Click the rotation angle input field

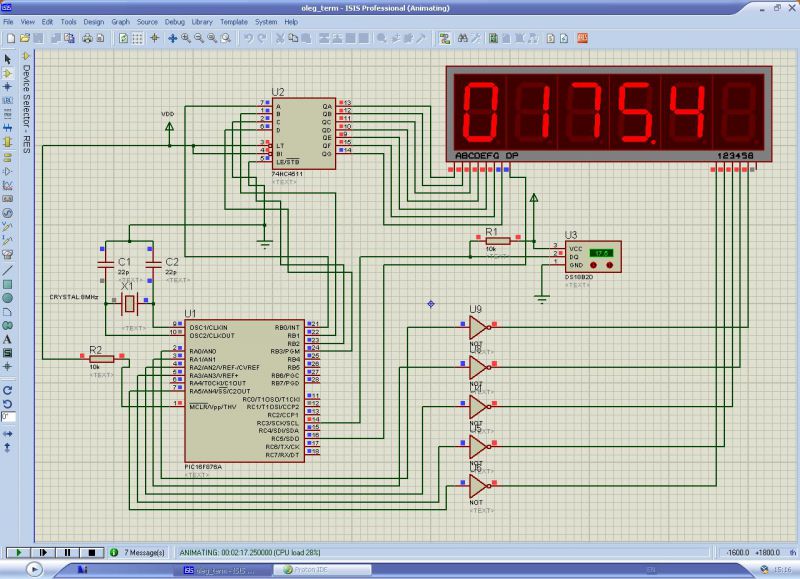click(x=8, y=417)
